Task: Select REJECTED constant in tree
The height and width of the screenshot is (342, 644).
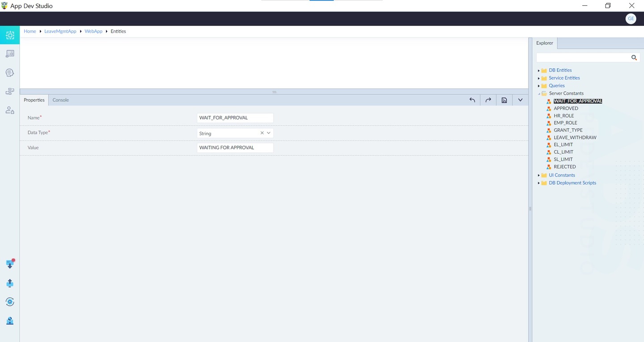Action: pyautogui.click(x=565, y=167)
